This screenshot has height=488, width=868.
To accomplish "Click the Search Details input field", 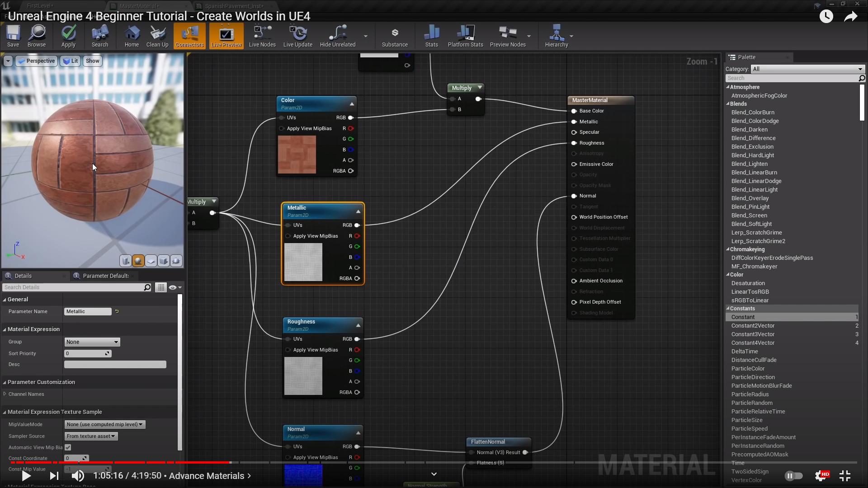I will point(73,287).
